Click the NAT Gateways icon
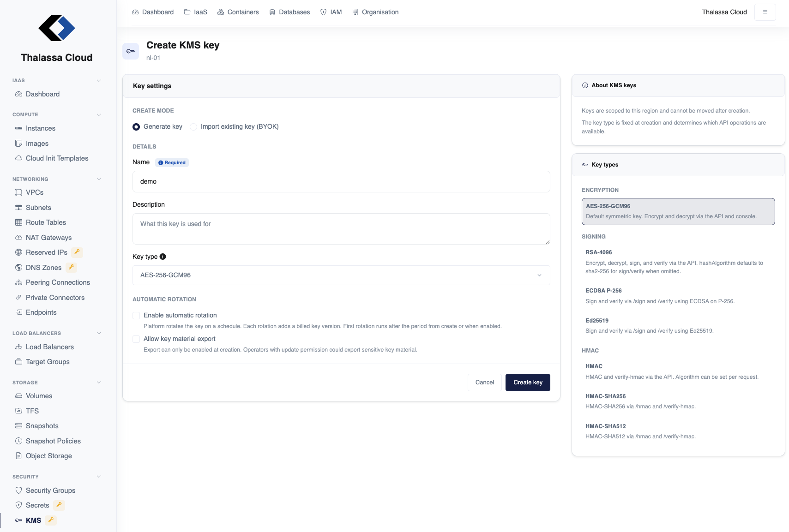 [x=18, y=238]
